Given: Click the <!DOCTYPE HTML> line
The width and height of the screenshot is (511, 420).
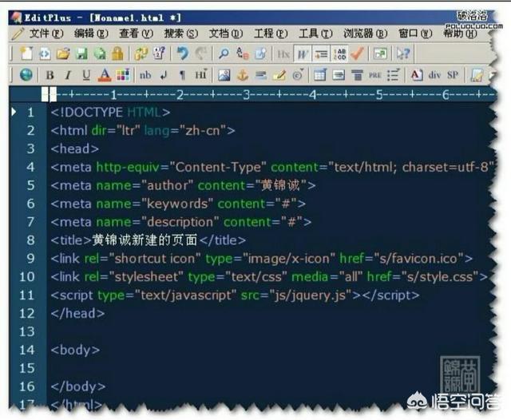Looking at the screenshot, I should [x=110, y=113].
